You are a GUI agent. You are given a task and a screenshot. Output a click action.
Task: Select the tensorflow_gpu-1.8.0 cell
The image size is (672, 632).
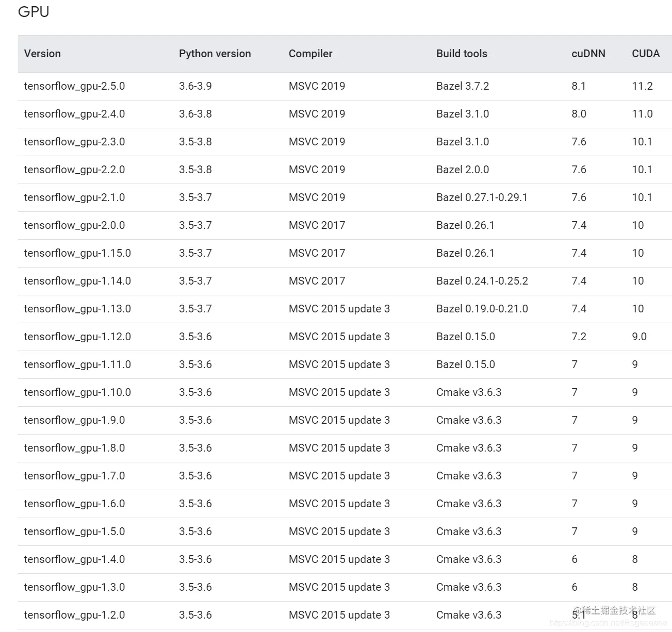(x=74, y=448)
